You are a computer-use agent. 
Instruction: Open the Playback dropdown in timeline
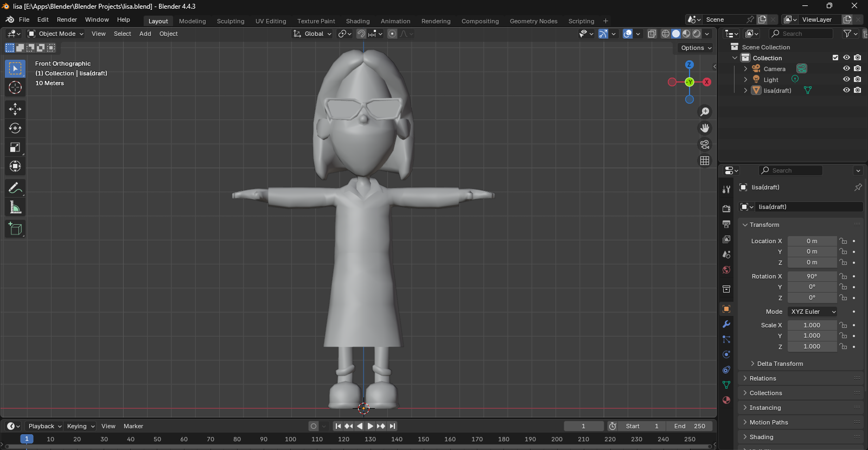44,426
